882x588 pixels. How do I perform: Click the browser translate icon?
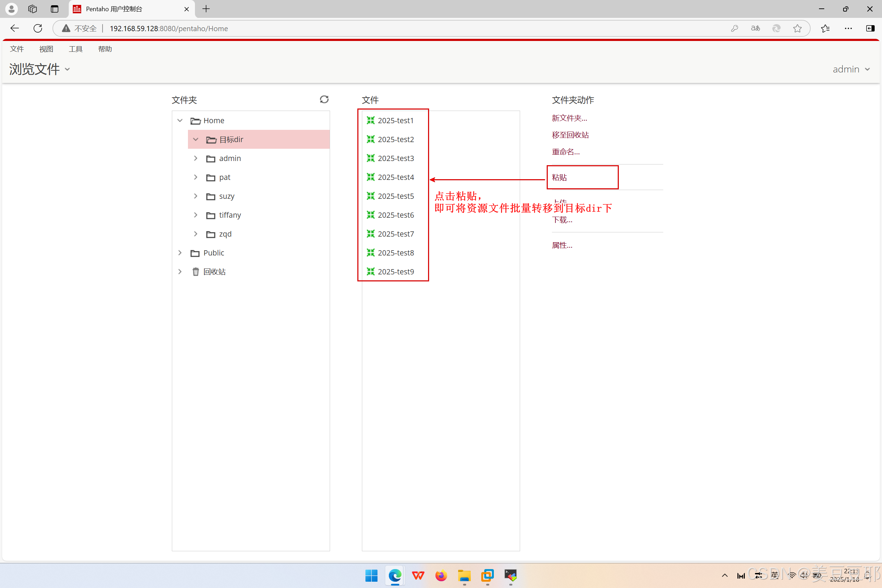755,28
